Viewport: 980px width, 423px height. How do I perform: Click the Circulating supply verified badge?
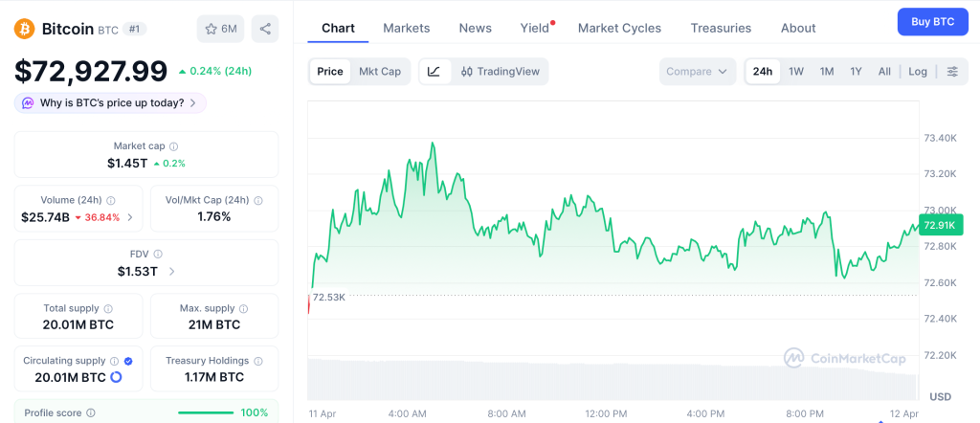tap(129, 361)
